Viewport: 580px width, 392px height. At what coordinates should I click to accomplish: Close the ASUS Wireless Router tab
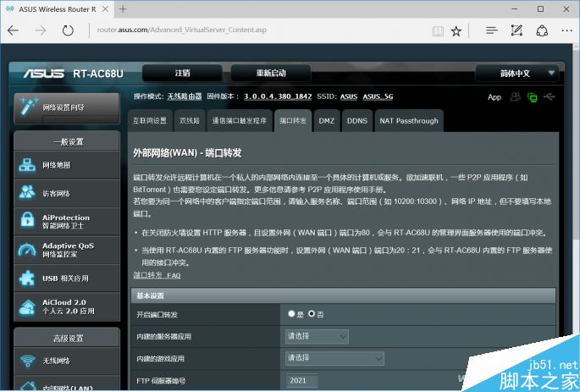[106, 9]
